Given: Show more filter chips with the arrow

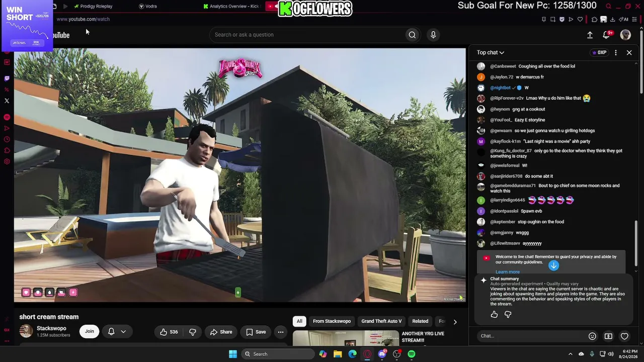Looking at the screenshot, I should click(x=455, y=322).
